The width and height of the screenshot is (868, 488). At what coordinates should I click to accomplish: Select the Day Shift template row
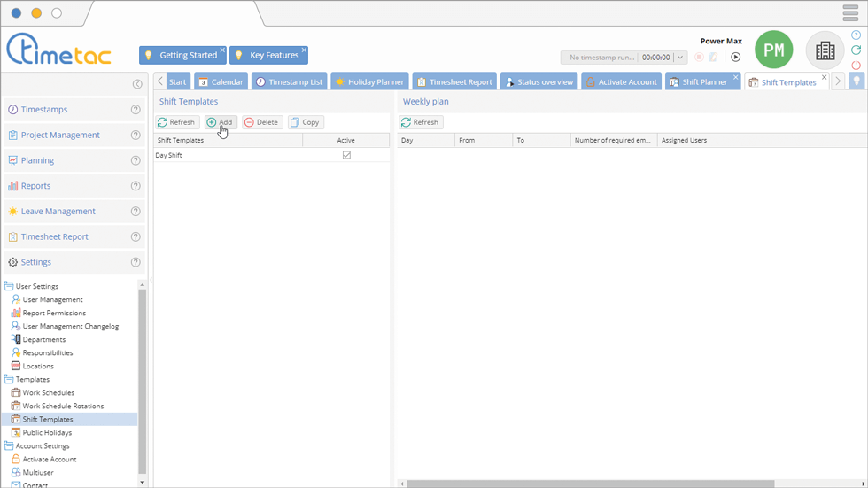pyautogui.click(x=272, y=155)
